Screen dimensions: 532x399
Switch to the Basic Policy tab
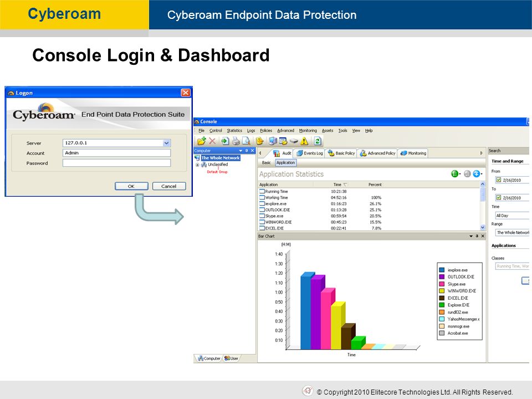341,154
